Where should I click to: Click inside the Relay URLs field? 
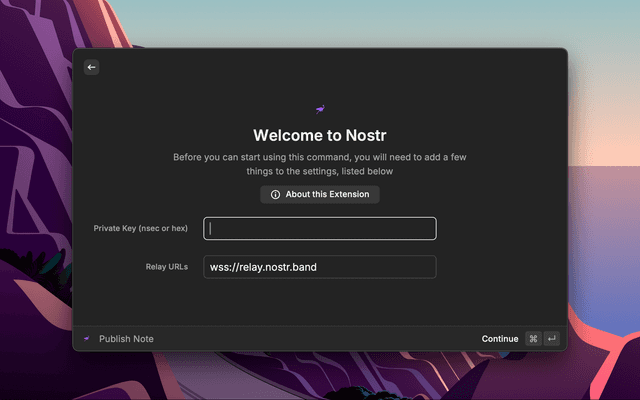320,267
